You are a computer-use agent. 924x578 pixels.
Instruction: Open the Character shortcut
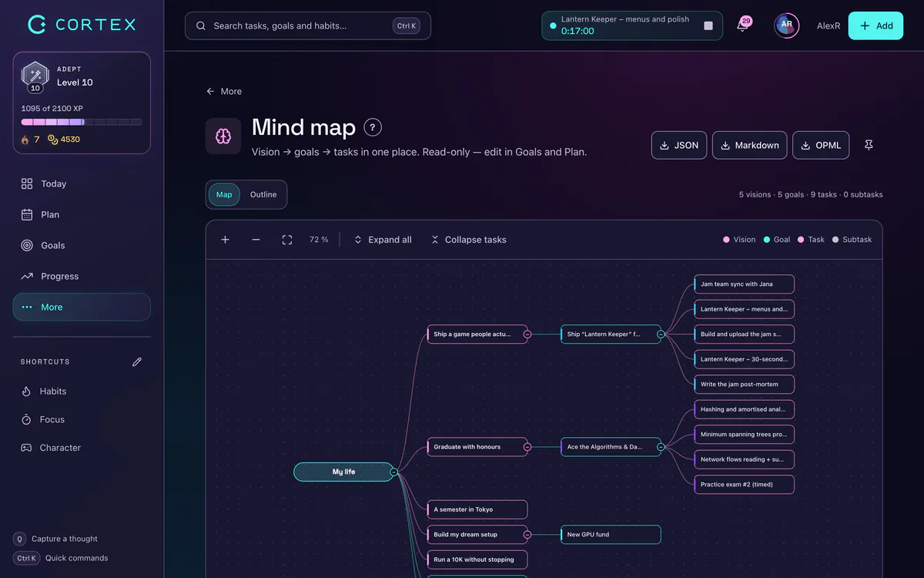point(82,448)
